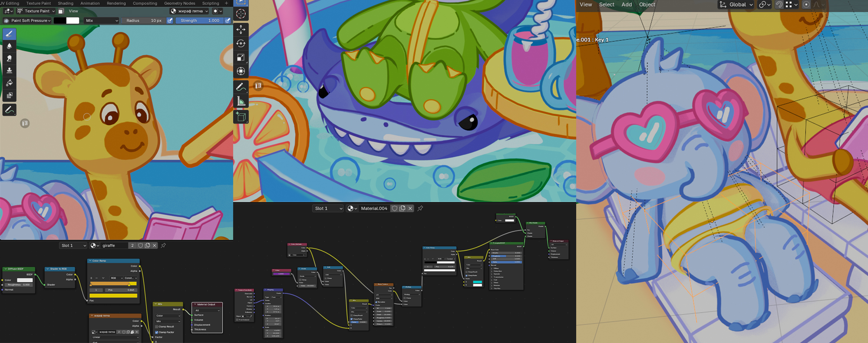Open the жираф пятна texture slot dropdown

click(x=189, y=11)
